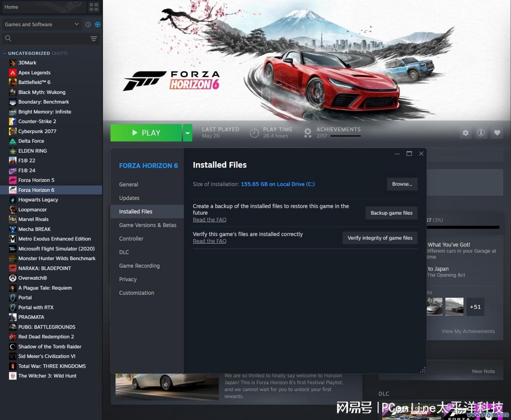
Task: Toggle the ready-to-play filter icon
Action: click(98, 24)
